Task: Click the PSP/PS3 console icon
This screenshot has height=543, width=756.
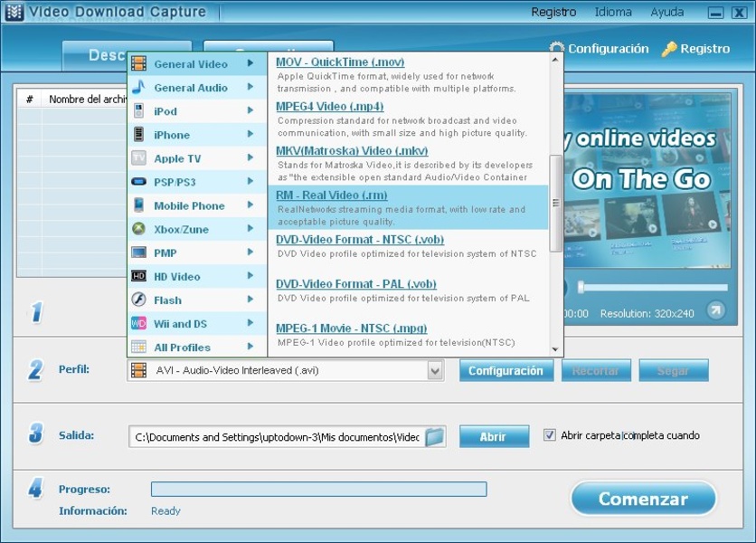Action: [139, 182]
